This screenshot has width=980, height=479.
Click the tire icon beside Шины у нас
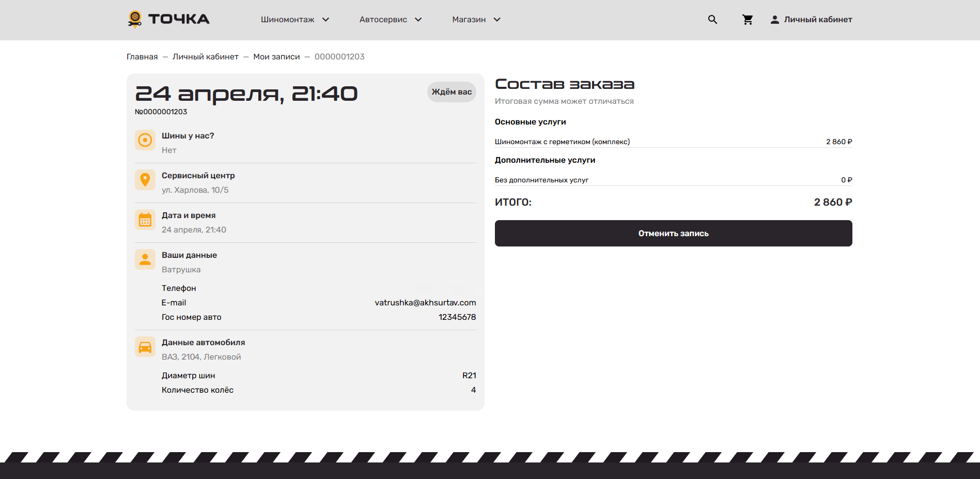click(x=145, y=140)
